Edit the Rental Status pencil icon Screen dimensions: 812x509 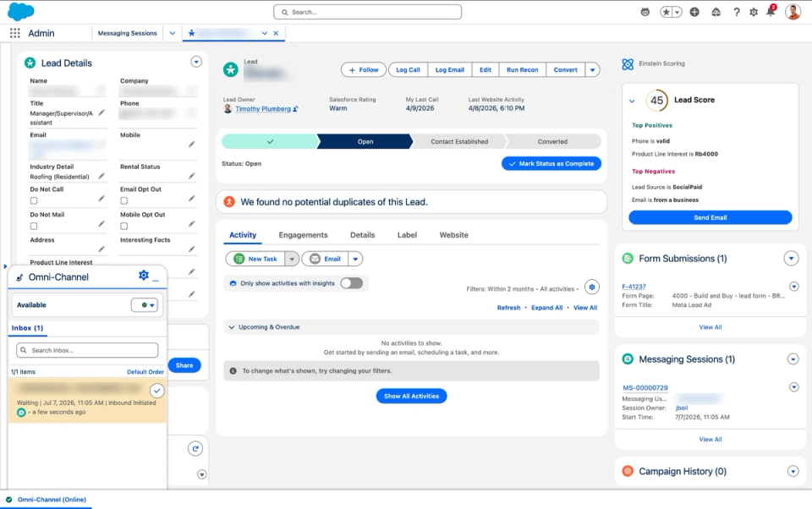point(192,176)
